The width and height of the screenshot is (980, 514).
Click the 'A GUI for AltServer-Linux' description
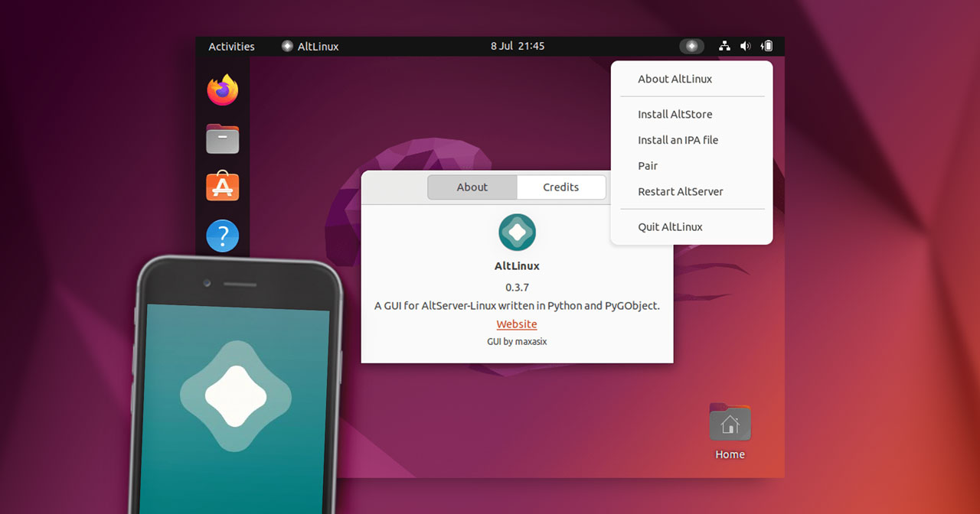517,305
